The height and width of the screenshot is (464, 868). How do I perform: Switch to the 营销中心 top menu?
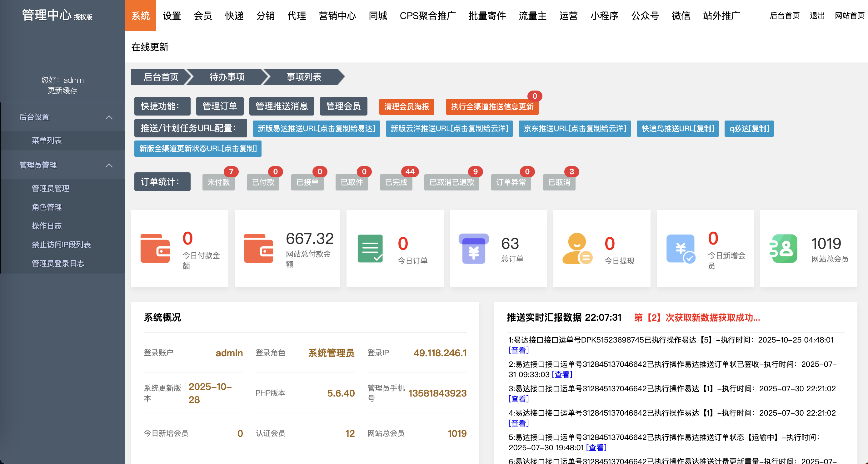[337, 16]
